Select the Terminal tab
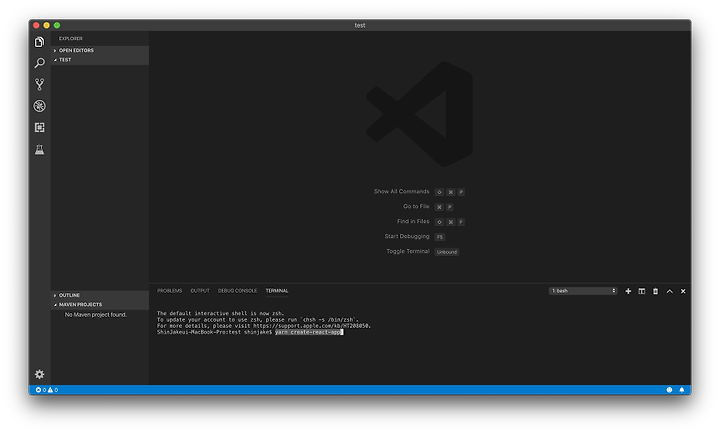 point(277,291)
